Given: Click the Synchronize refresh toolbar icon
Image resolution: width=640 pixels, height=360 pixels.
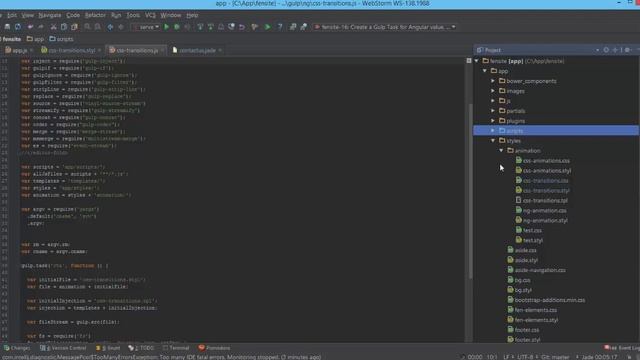Looking at the screenshot, I should point(18,27).
